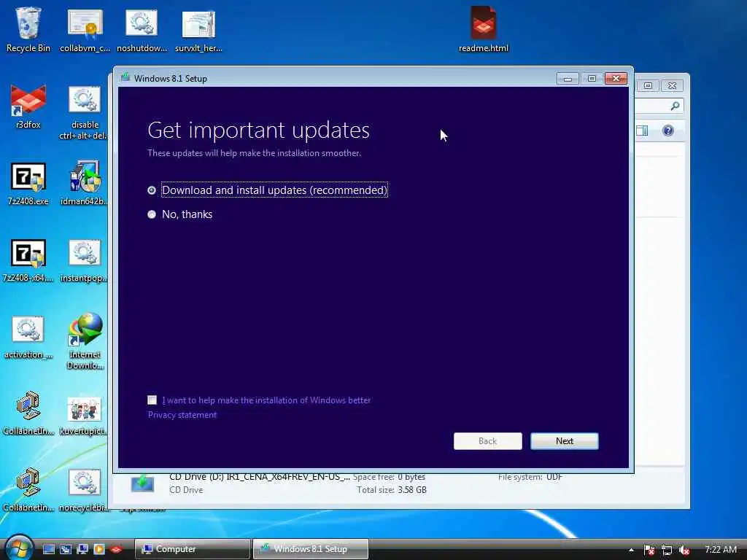Click the Windows Start orb
Screen dimensions: 747x560
click(18, 548)
